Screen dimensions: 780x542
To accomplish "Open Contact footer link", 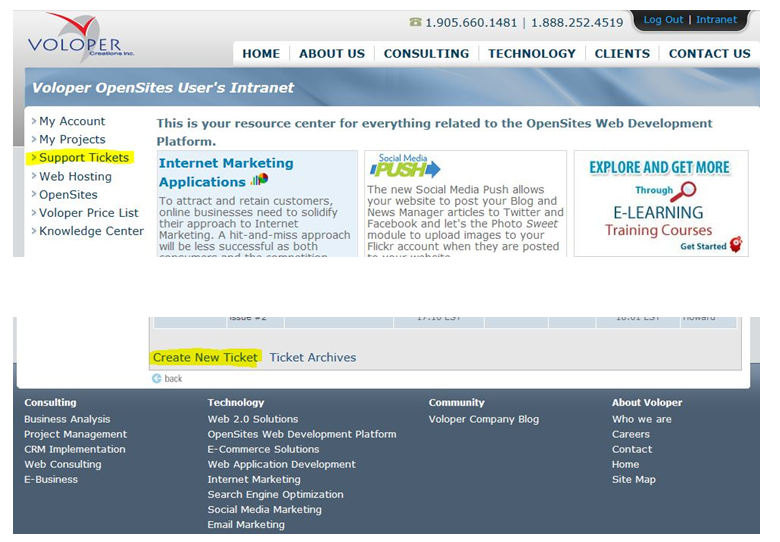I will (632, 449).
